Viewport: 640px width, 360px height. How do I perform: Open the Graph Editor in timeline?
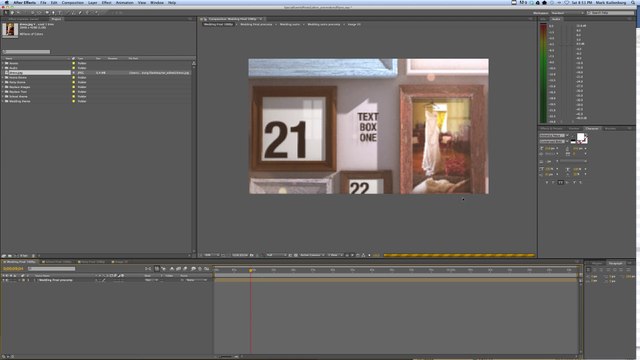(x=207, y=269)
